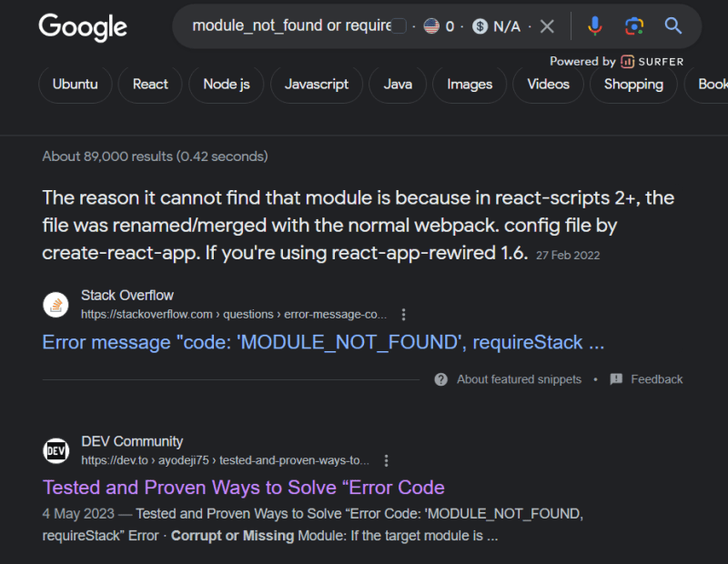Open Google Lens image search icon

[x=634, y=26]
